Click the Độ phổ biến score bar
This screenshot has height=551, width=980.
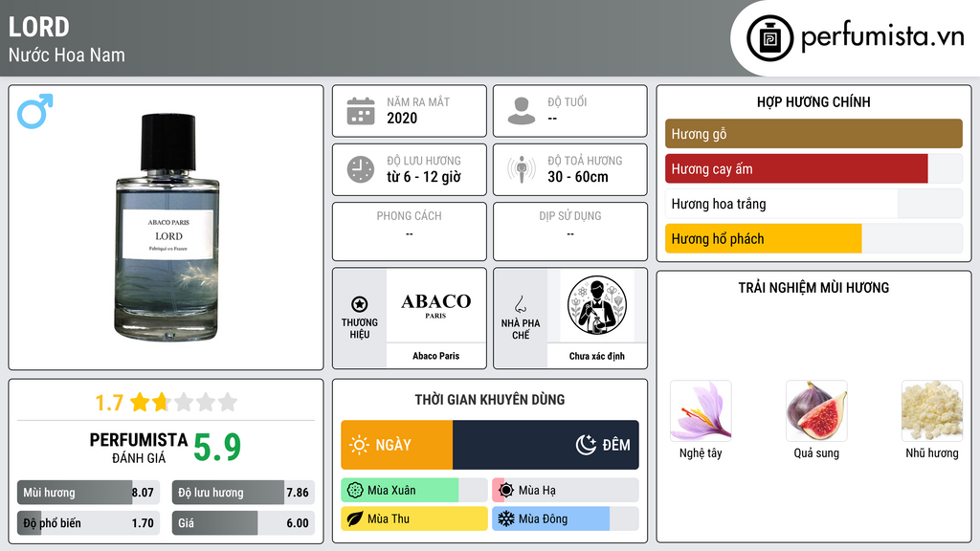pyautogui.click(x=89, y=523)
